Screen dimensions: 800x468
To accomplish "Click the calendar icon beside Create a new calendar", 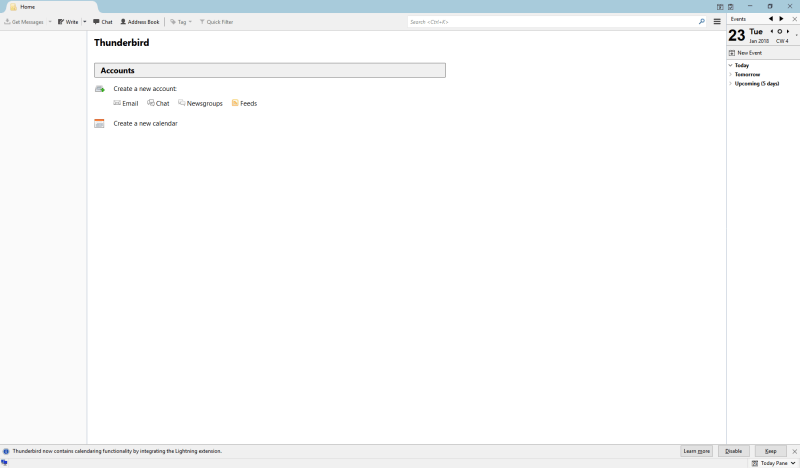I will (x=99, y=124).
